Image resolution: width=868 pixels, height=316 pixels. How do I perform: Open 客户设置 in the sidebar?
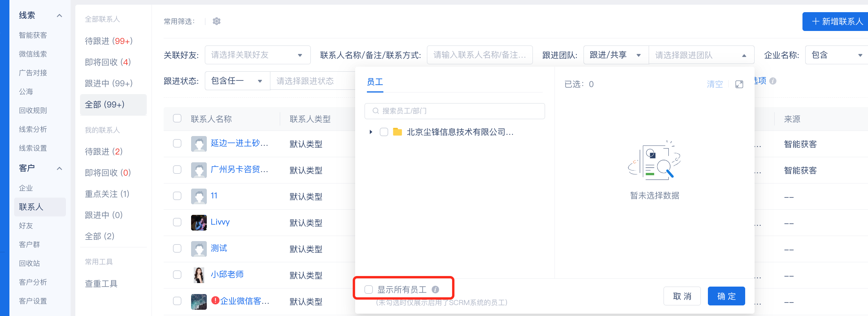[33, 301]
